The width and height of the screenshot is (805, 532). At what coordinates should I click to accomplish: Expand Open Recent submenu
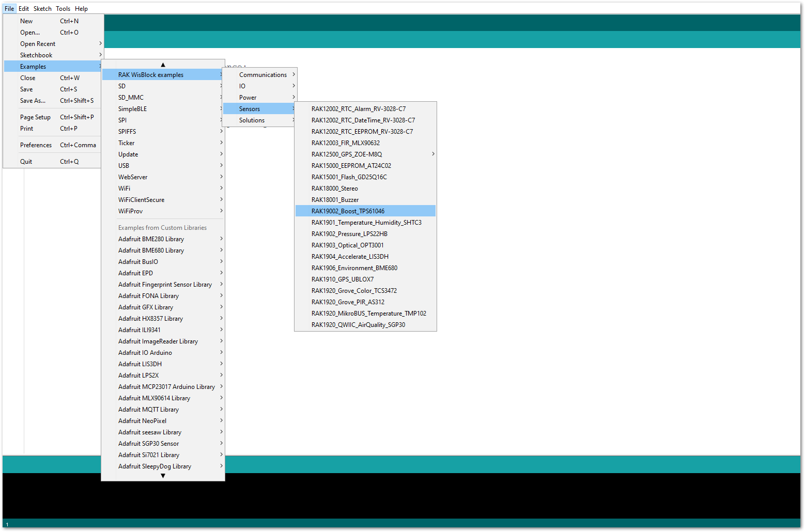point(54,44)
